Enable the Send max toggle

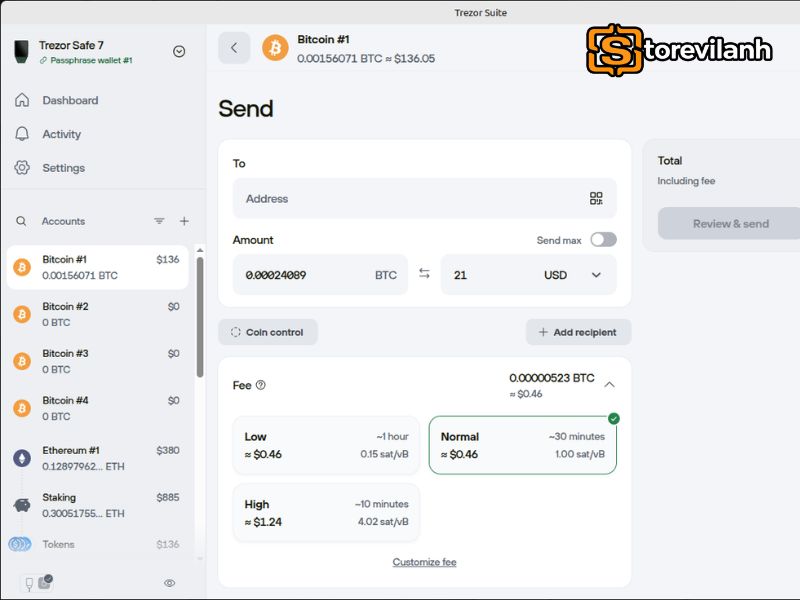604,240
